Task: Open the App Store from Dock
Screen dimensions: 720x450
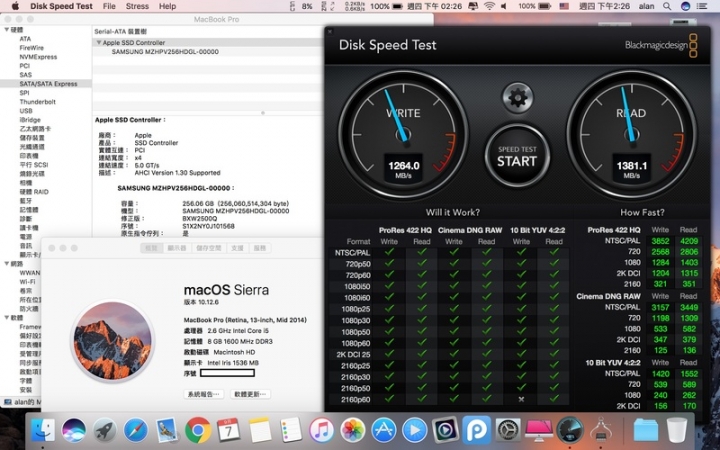Action: [x=383, y=430]
